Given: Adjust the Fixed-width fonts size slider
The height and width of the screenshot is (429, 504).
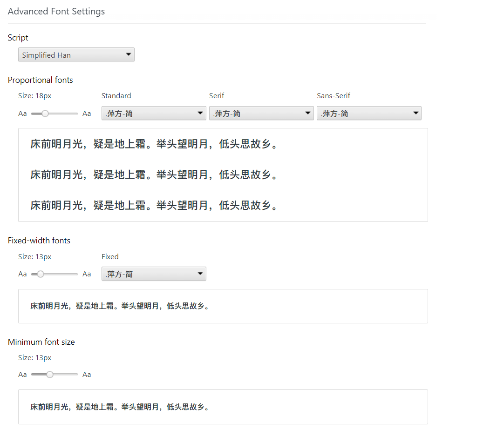Looking at the screenshot, I should point(54,274).
